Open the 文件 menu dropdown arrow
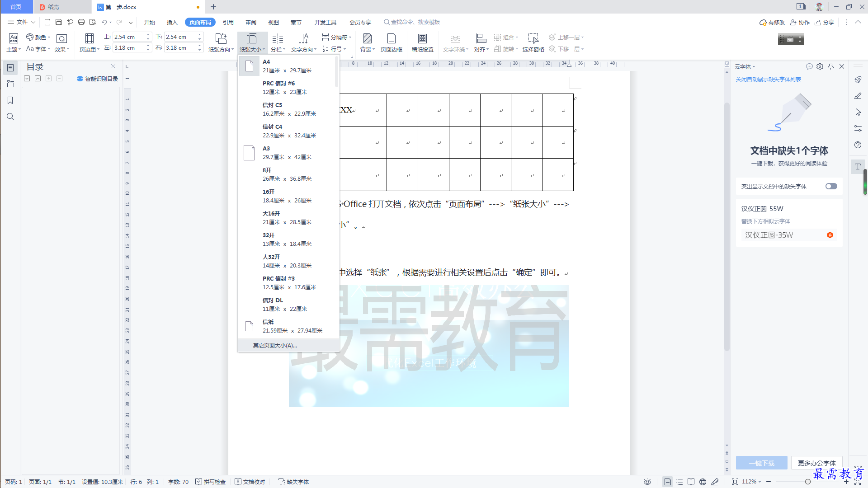 click(33, 22)
